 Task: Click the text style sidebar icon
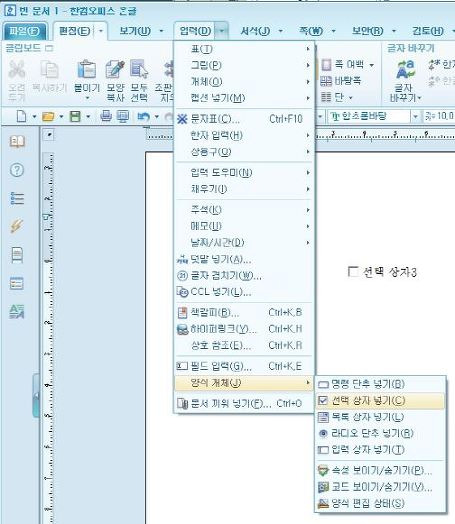(x=17, y=311)
